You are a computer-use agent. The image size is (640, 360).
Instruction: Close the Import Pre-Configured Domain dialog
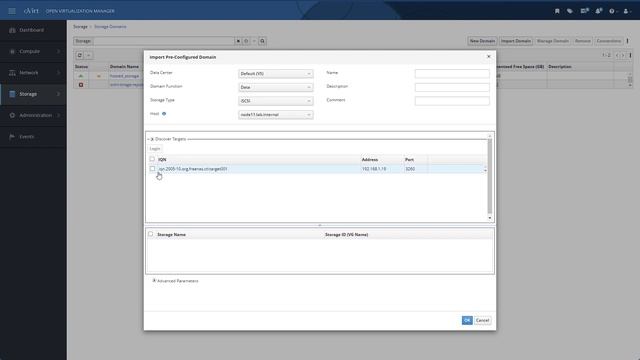click(x=489, y=57)
